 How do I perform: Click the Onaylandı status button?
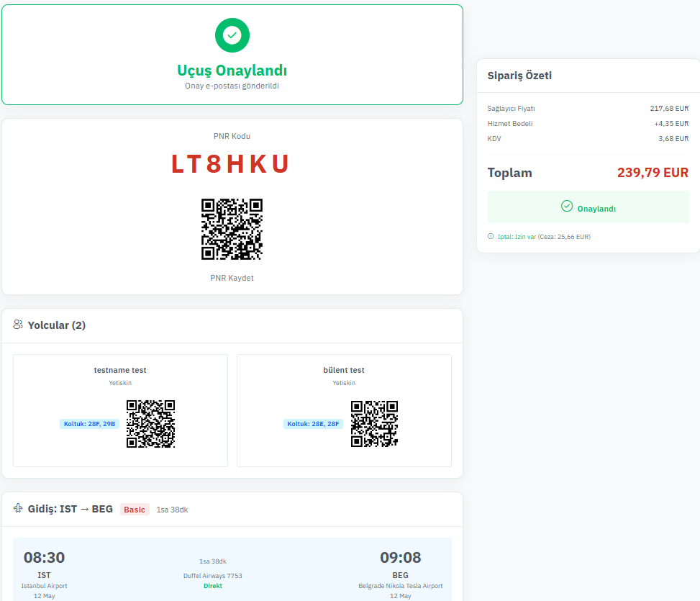(588, 207)
